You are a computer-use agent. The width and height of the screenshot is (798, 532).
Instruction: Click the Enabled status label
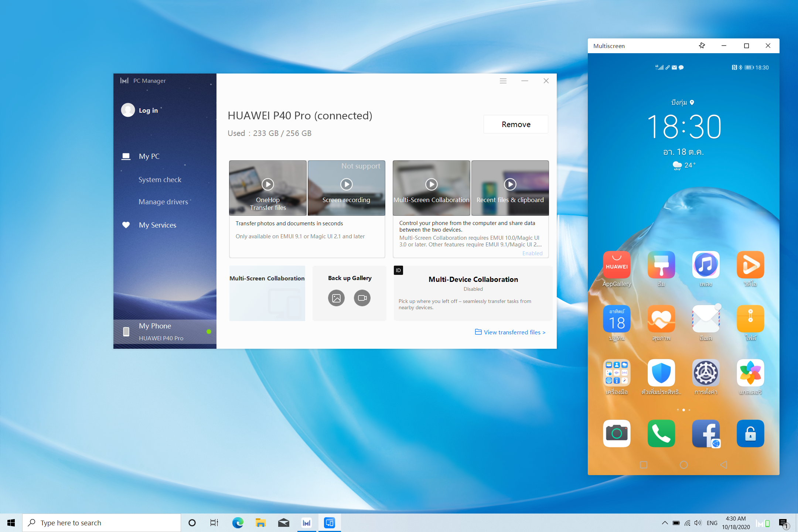click(532, 253)
